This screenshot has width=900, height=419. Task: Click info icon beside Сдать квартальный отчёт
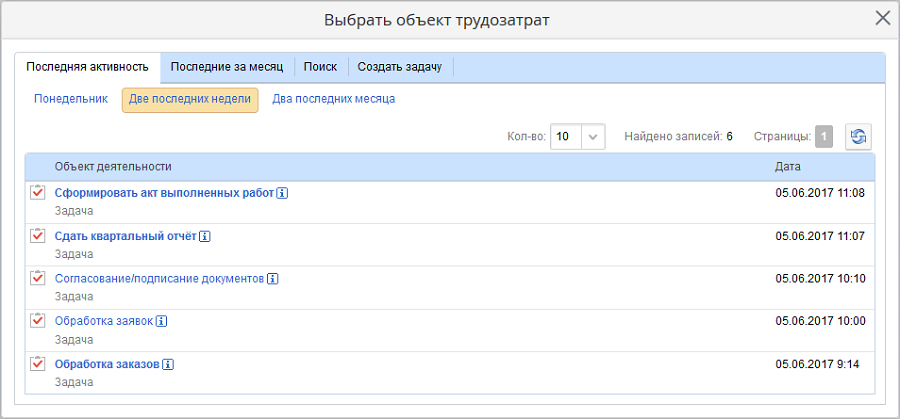205,236
